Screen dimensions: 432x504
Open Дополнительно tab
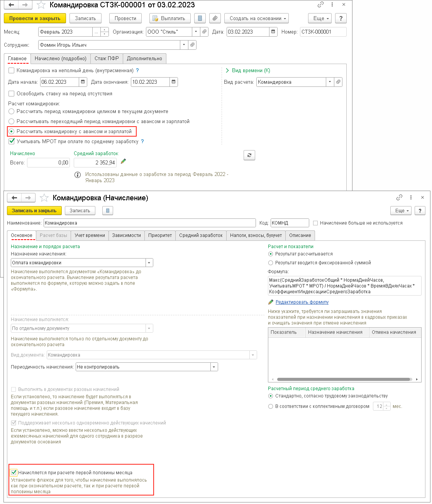click(144, 59)
